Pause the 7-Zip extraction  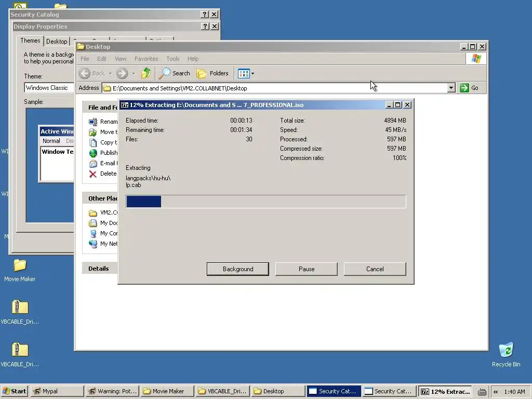[x=307, y=269]
